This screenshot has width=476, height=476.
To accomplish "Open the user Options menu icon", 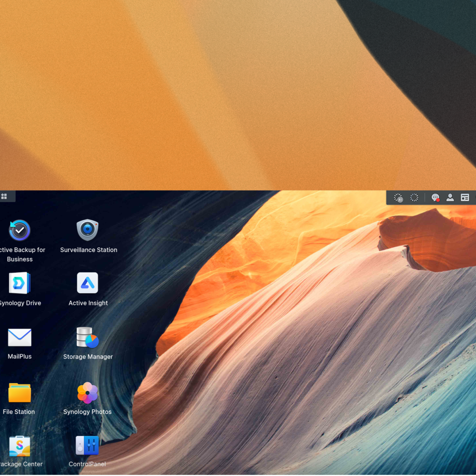I will click(x=450, y=198).
